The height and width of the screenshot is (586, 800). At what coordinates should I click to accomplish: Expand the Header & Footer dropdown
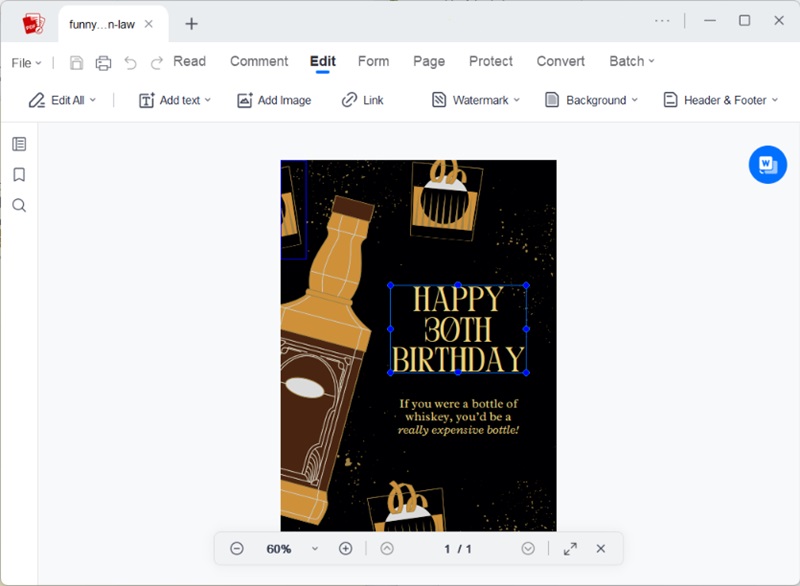point(720,100)
